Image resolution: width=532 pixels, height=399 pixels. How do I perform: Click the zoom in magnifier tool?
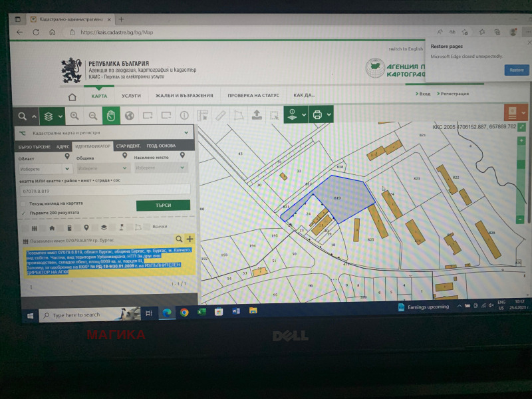pos(74,116)
